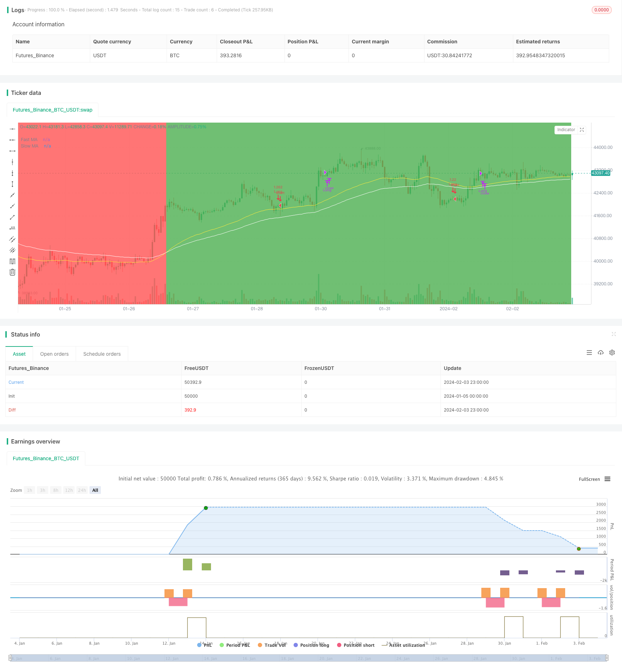Click the left handle of the range navigator
Viewport: 622px width, 672px height.
(10, 658)
